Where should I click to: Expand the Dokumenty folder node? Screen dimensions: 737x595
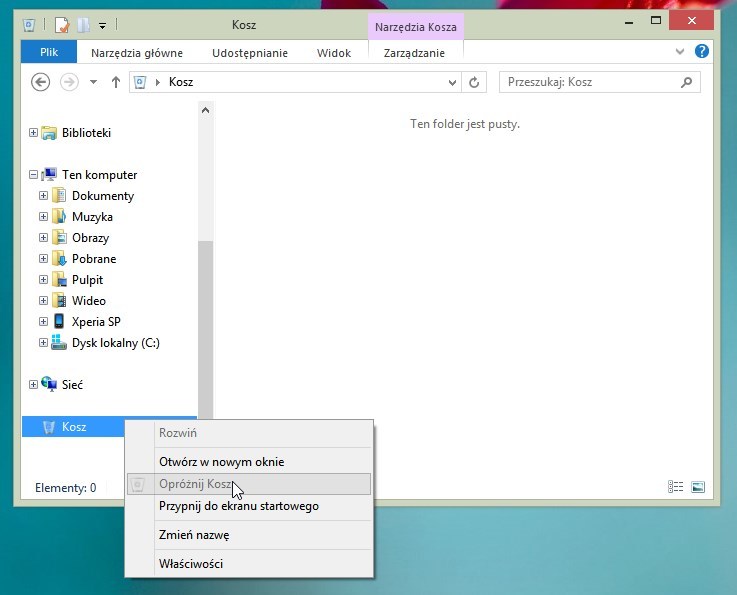coord(43,196)
